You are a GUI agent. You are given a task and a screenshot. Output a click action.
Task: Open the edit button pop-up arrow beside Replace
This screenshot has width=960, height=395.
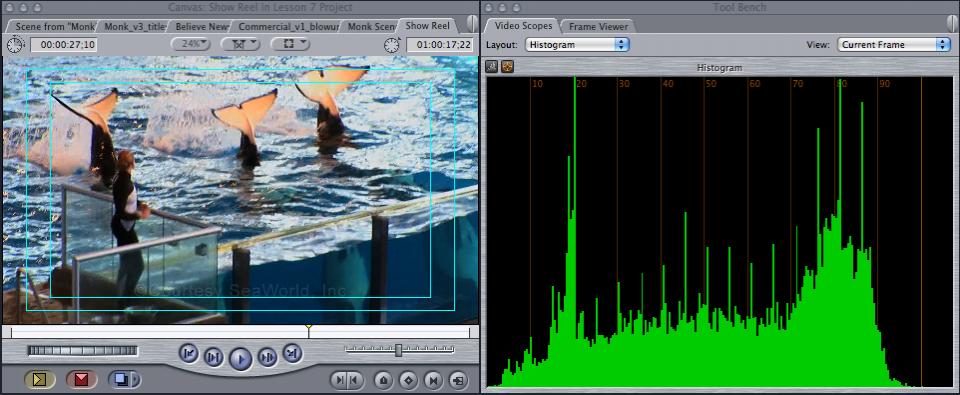coord(137,380)
